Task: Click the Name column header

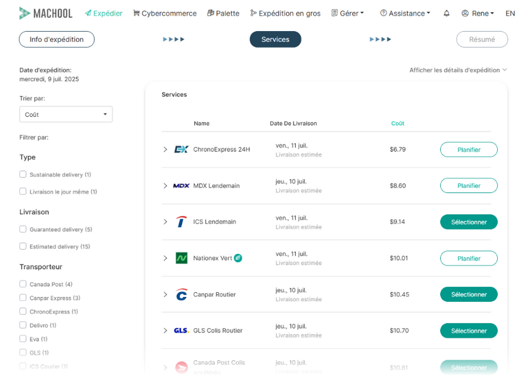Action: (201, 123)
